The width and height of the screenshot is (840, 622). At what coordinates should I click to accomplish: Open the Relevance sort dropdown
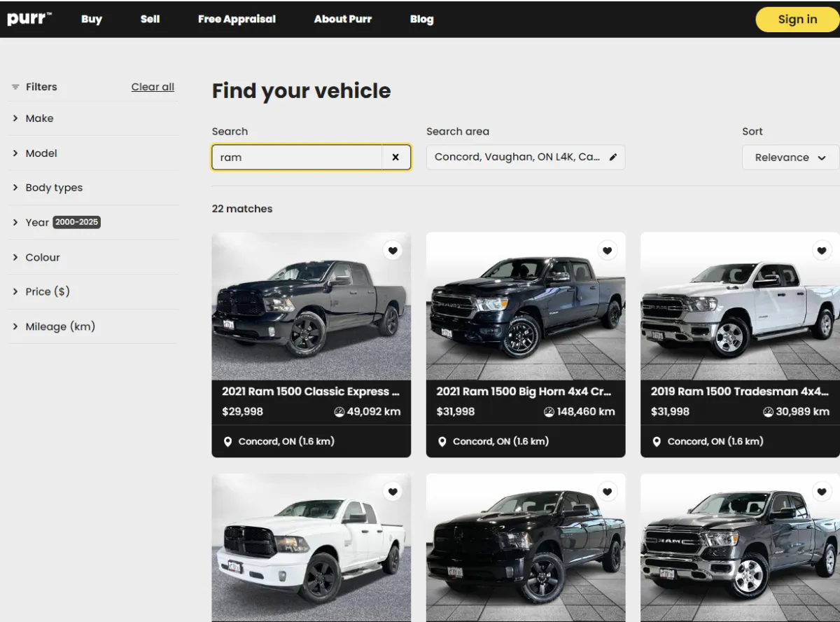(790, 158)
